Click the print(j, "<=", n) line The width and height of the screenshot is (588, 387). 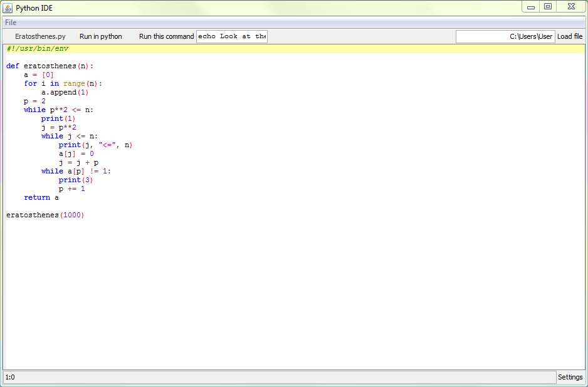pyautogui.click(x=96, y=145)
